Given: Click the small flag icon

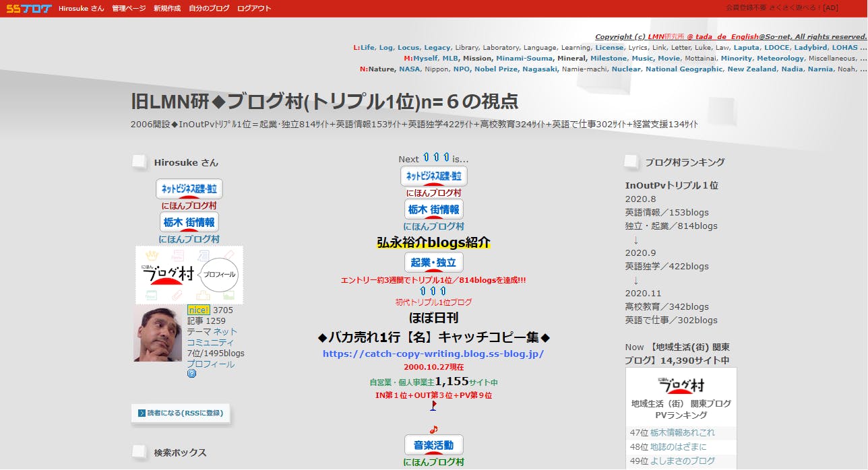Looking at the screenshot, I should pos(433,405).
